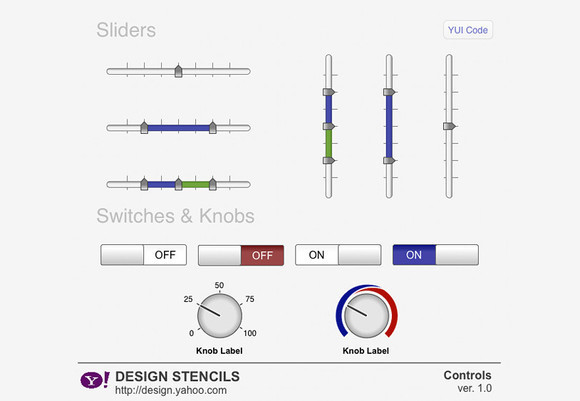The height and width of the screenshot is (401, 580).
Task: Click the green segment of the horizontal slider
Action: click(x=196, y=184)
